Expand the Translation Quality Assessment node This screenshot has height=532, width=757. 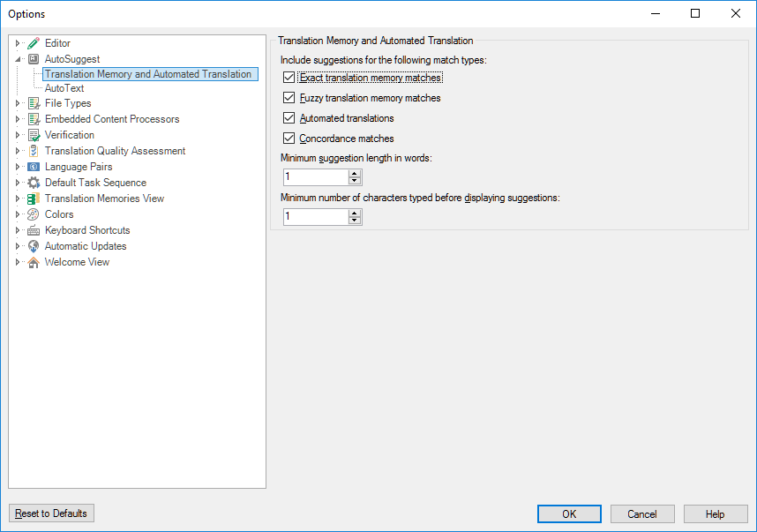tap(18, 151)
